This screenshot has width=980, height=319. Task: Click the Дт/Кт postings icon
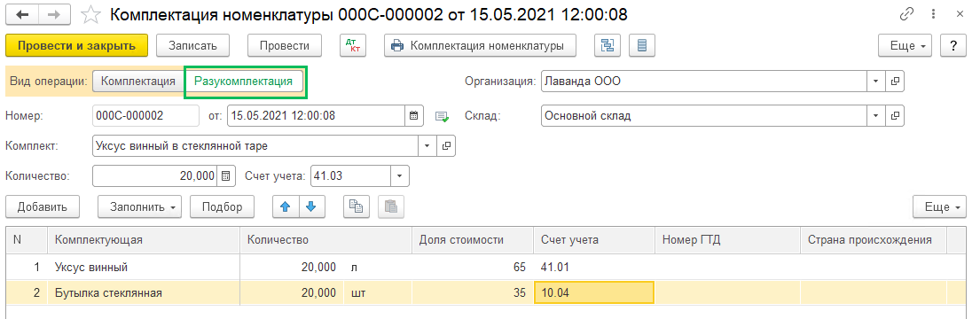click(x=353, y=45)
